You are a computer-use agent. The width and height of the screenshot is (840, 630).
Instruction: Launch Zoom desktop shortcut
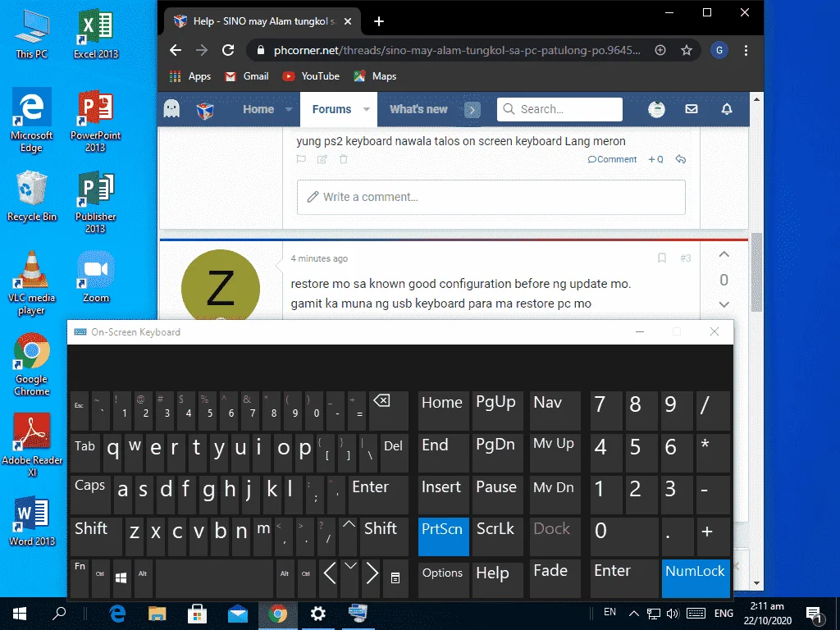(95, 277)
